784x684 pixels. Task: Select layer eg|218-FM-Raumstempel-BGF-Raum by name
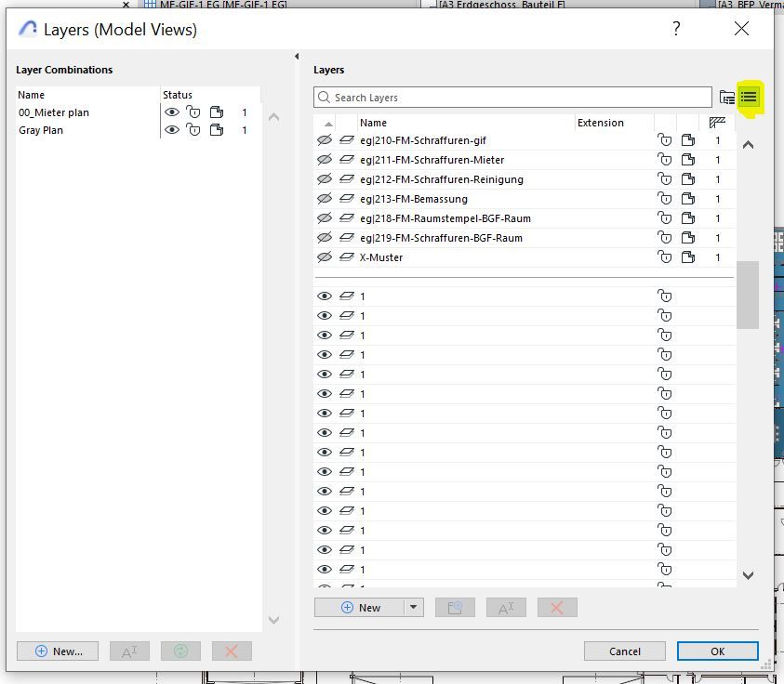pyautogui.click(x=445, y=218)
